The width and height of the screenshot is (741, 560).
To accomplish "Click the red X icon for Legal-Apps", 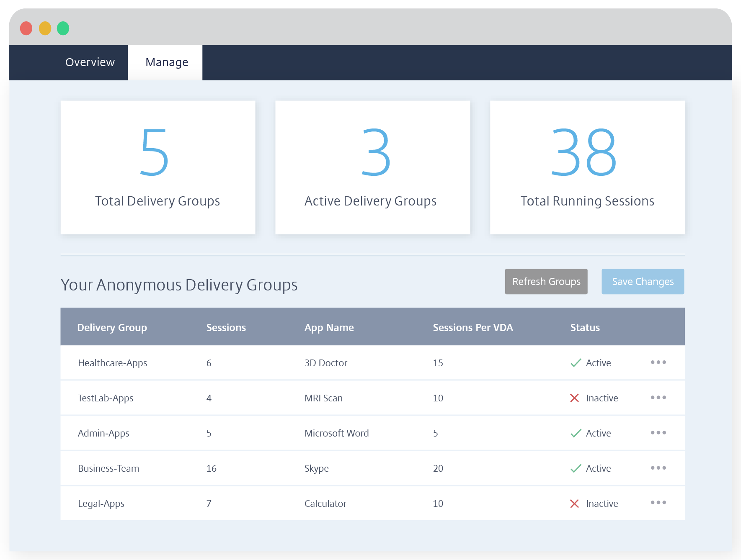I will pyautogui.click(x=574, y=503).
